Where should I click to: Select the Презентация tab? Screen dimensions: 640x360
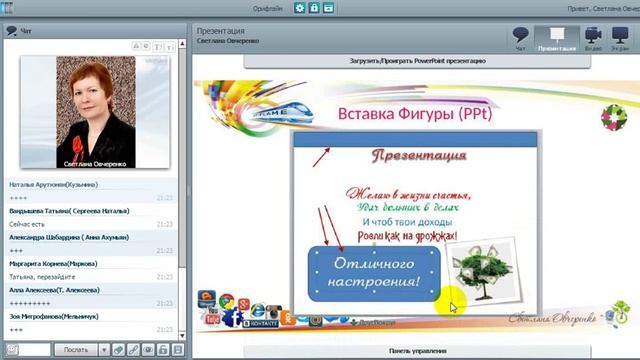(557, 39)
